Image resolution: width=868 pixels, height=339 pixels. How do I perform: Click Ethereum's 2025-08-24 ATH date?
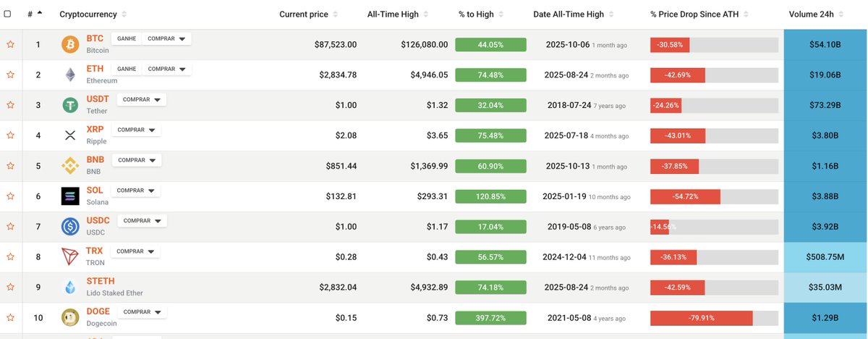point(568,75)
